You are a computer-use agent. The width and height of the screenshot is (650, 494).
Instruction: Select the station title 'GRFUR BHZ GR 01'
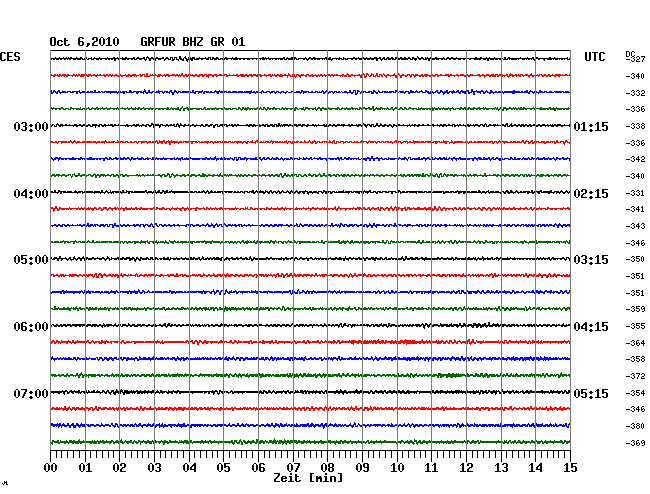pyautogui.click(x=192, y=42)
